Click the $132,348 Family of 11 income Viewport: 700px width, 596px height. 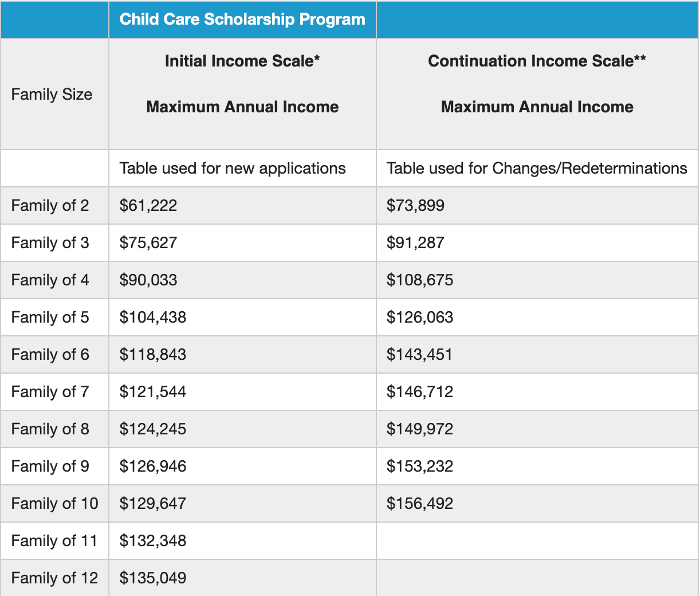point(153,541)
